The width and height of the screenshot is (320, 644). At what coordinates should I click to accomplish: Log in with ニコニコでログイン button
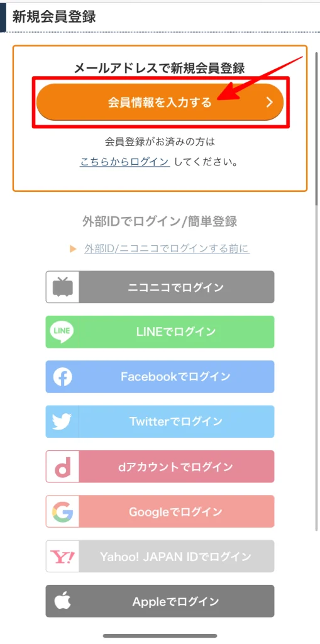tap(160, 287)
